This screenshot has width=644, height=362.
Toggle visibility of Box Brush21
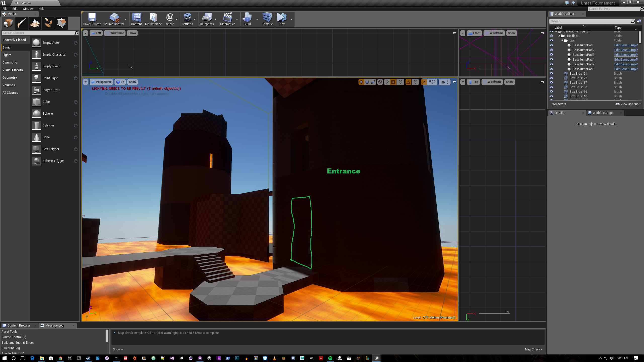[x=551, y=74]
